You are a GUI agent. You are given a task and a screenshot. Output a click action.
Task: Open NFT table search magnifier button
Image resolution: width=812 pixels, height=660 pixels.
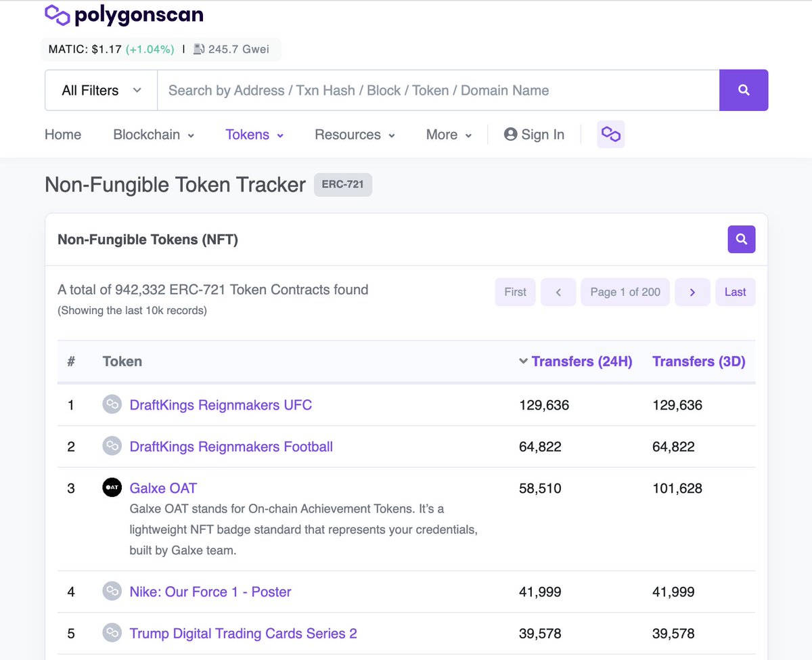[x=742, y=239]
